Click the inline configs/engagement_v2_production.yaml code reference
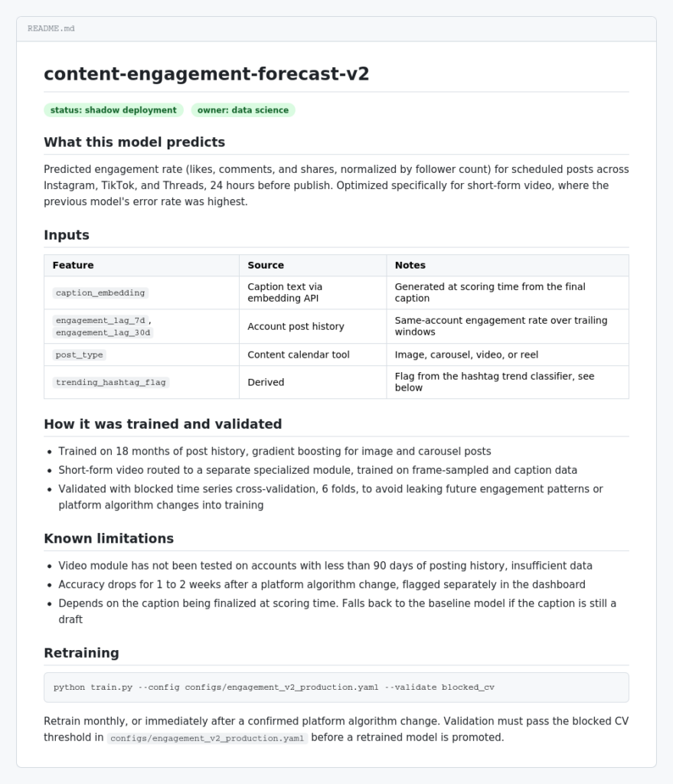This screenshot has height=784, width=673. click(207, 738)
